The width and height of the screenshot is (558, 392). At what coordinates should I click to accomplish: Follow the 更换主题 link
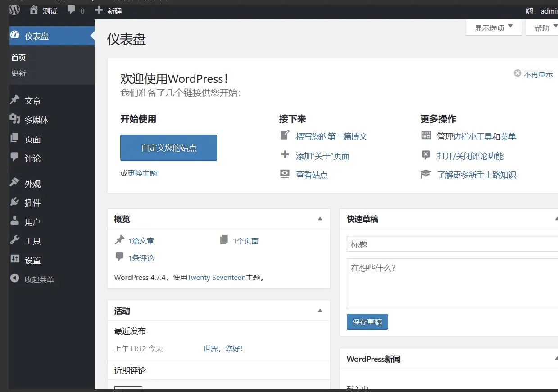pyautogui.click(x=142, y=173)
